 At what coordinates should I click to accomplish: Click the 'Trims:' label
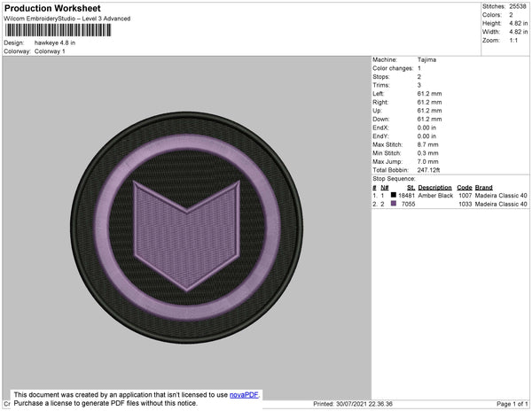click(x=381, y=85)
